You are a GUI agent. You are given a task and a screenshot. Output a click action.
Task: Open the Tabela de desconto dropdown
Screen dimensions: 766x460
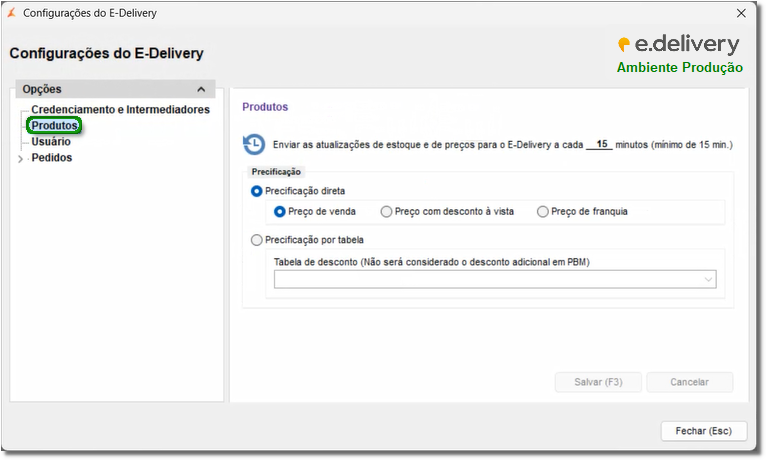pos(708,280)
